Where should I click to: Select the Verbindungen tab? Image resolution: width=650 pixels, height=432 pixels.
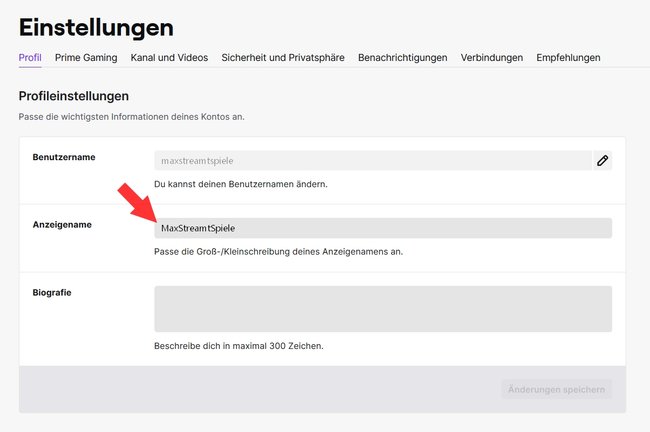pyautogui.click(x=492, y=58)
